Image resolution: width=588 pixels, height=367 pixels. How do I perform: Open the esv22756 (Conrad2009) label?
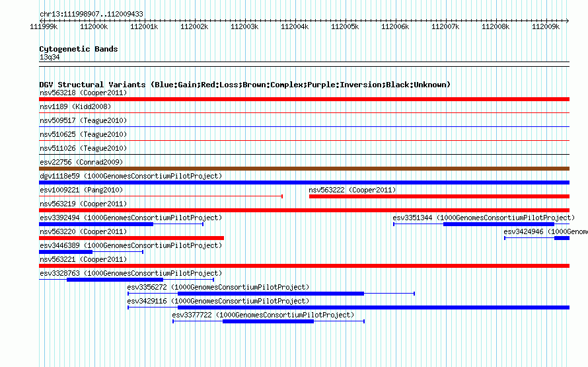(x=81, y=163)
